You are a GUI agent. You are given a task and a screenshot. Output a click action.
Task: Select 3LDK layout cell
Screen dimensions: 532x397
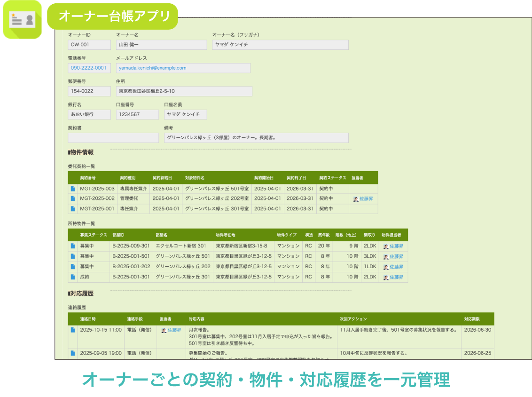coord(370,256)
